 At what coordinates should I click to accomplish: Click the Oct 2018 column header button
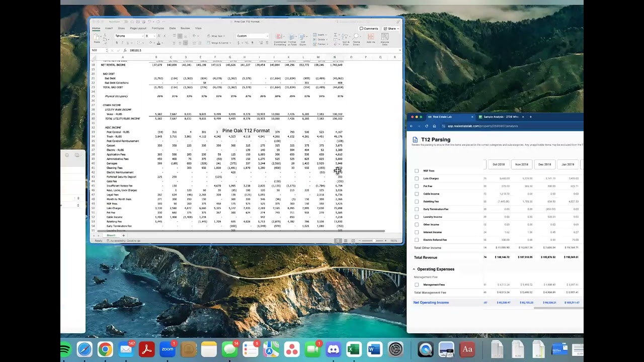coord(499,164)
